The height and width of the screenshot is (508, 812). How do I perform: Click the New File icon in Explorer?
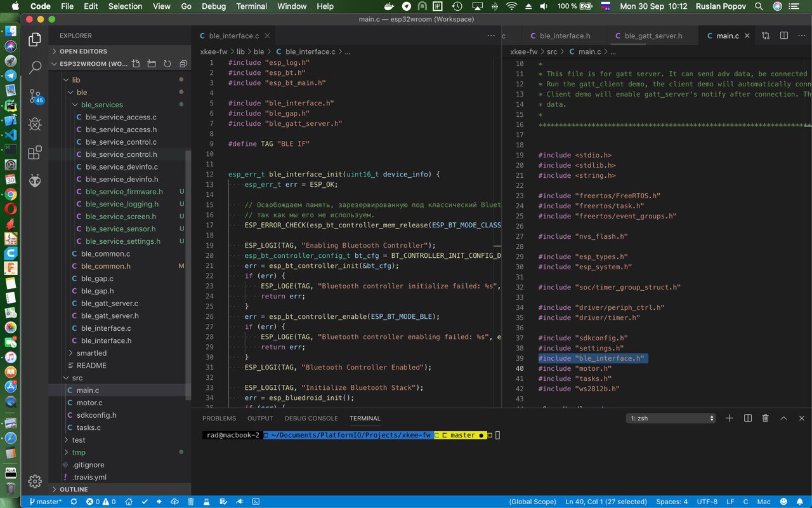pos(136,64)
